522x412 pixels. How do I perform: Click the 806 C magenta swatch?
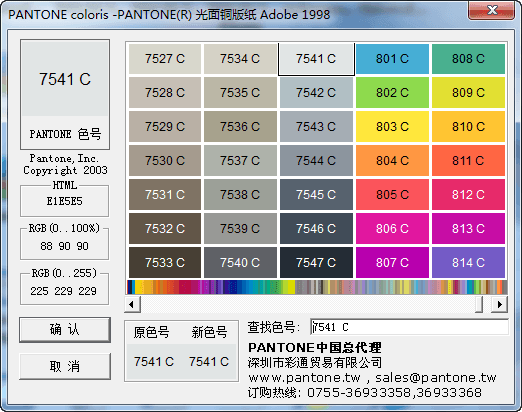[x=392, y=229]
